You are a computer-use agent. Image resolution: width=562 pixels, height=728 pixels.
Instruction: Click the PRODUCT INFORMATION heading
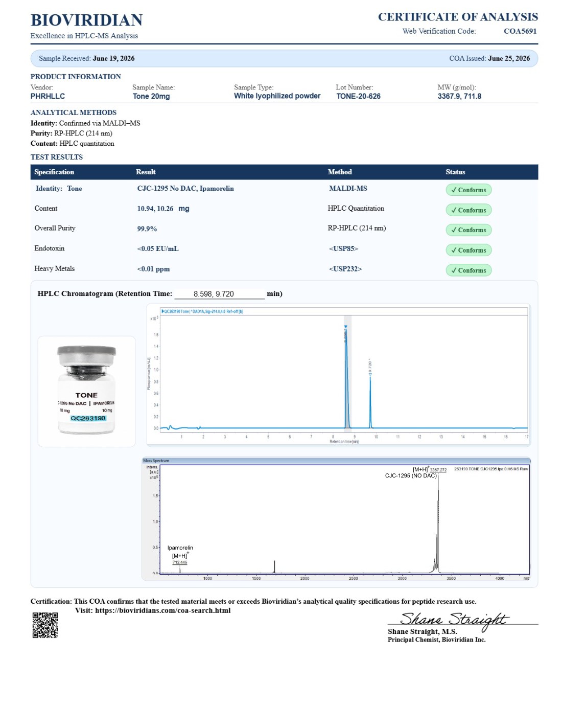point(76,77)
